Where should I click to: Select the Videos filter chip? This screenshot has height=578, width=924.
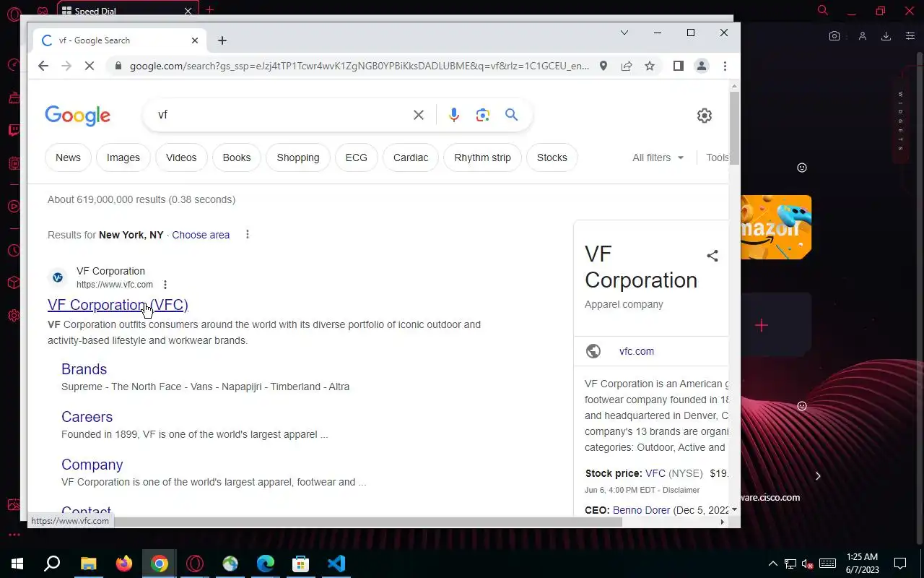pyautogui.click(x=181, y=158)
